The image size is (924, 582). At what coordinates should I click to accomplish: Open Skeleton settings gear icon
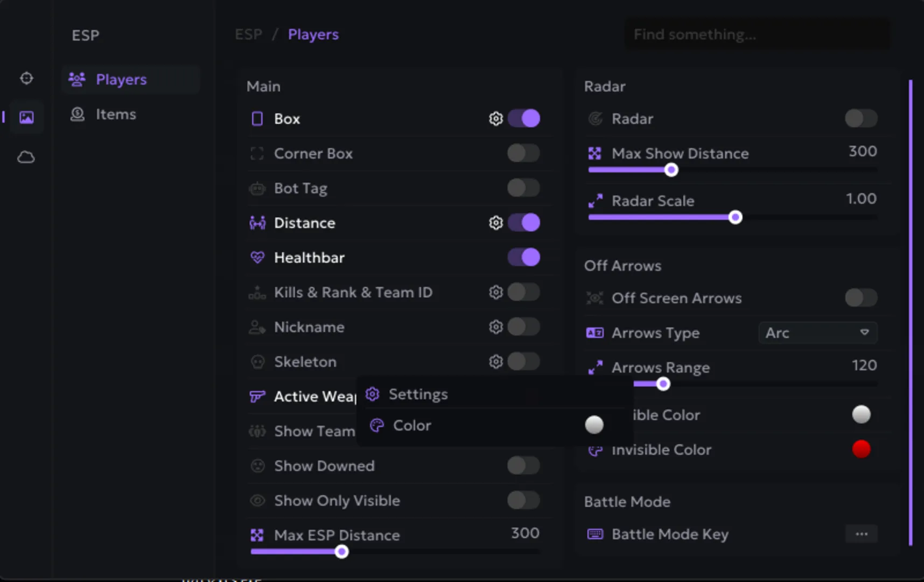pyautogui.click(x=496, y=362)
